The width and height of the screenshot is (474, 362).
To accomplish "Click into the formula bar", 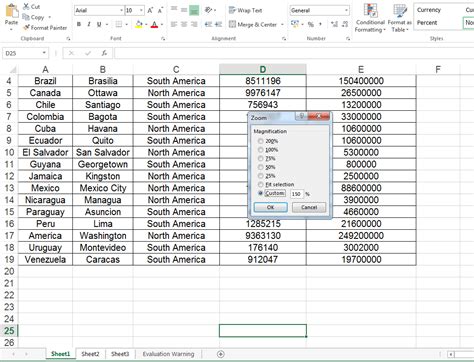I will (x=293, y=53).
